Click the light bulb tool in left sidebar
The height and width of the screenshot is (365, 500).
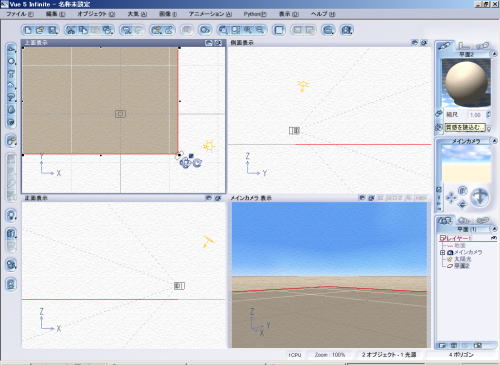11,216
